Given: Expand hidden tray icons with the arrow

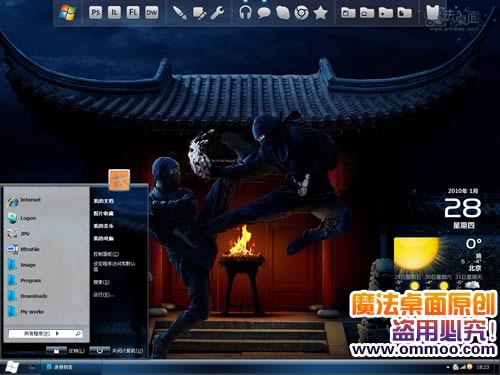Looking at the screenshot, I should click(448, 367).
